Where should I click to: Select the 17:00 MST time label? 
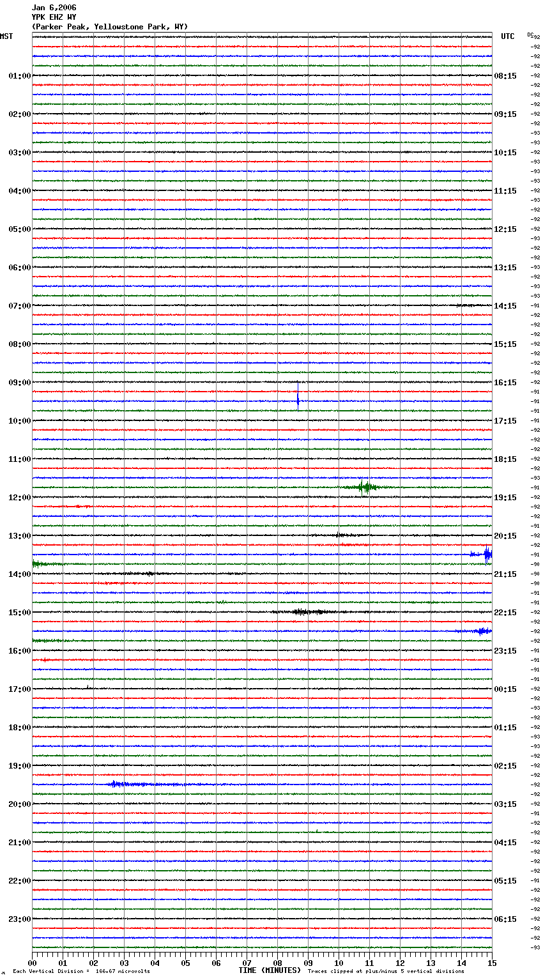[20, 689]
